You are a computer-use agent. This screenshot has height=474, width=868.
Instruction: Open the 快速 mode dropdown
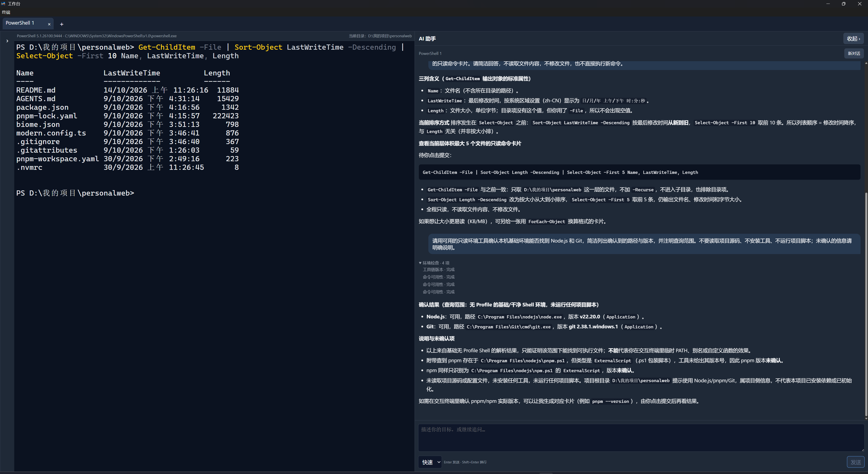tap(430, 462)
